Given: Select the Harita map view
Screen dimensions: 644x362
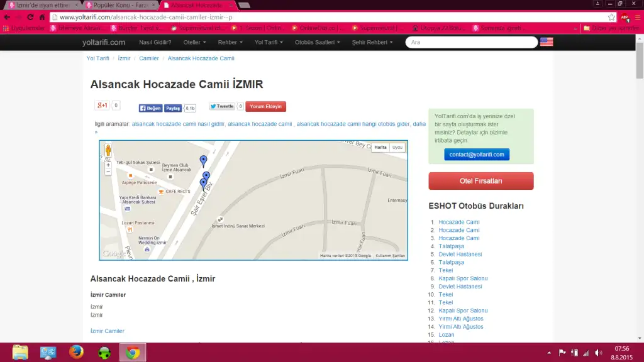Looking at the screenshot, I should (x=380, y=148).
